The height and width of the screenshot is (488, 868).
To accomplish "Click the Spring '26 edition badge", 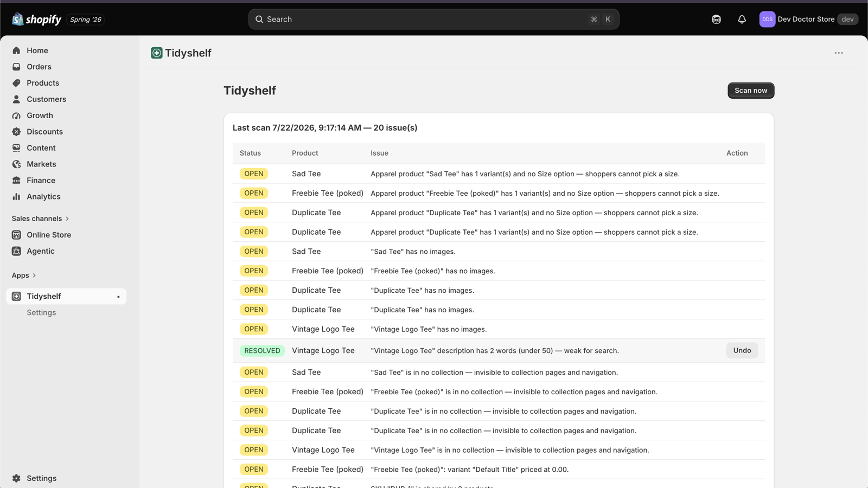I will [86, 20].
